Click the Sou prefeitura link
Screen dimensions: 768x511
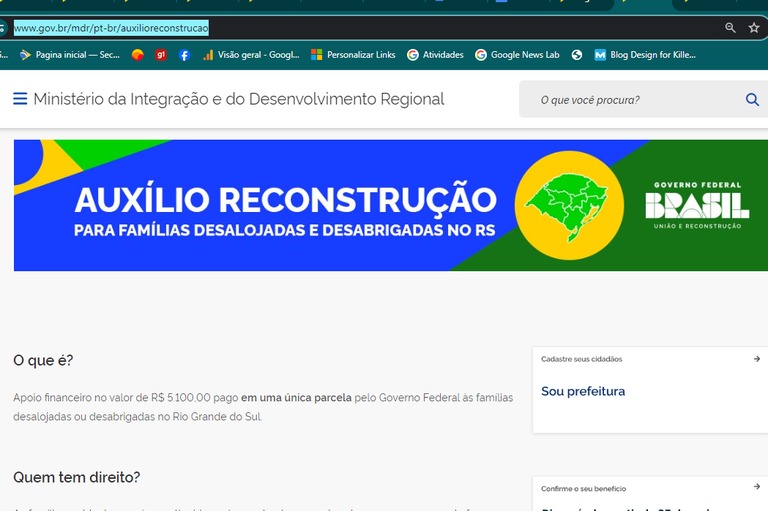click(583, 391)
